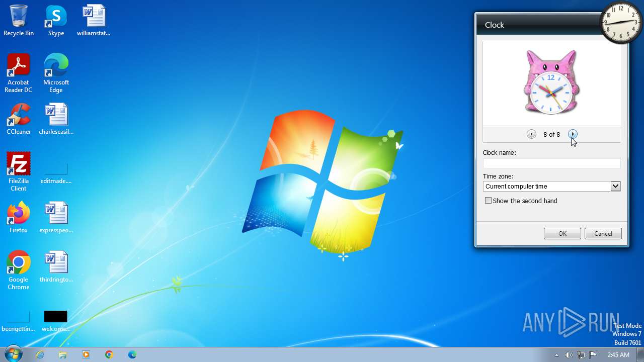Launch Google Chrome desktop shortcut

[19, 270]
